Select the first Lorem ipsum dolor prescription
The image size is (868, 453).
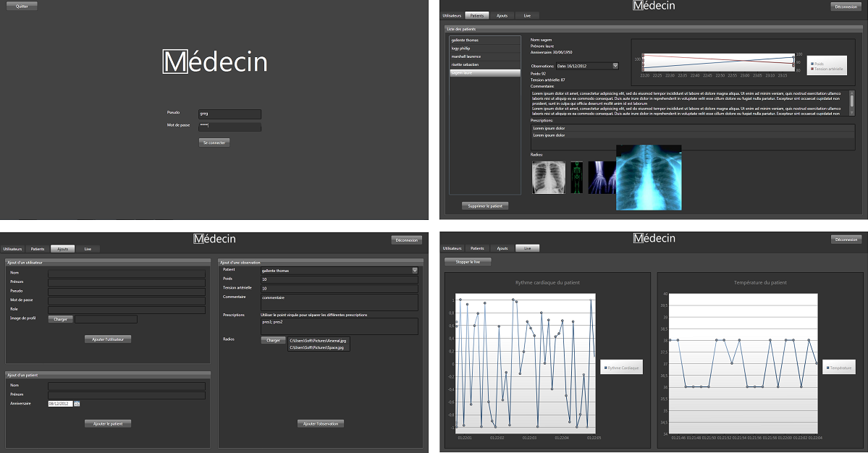692,128
